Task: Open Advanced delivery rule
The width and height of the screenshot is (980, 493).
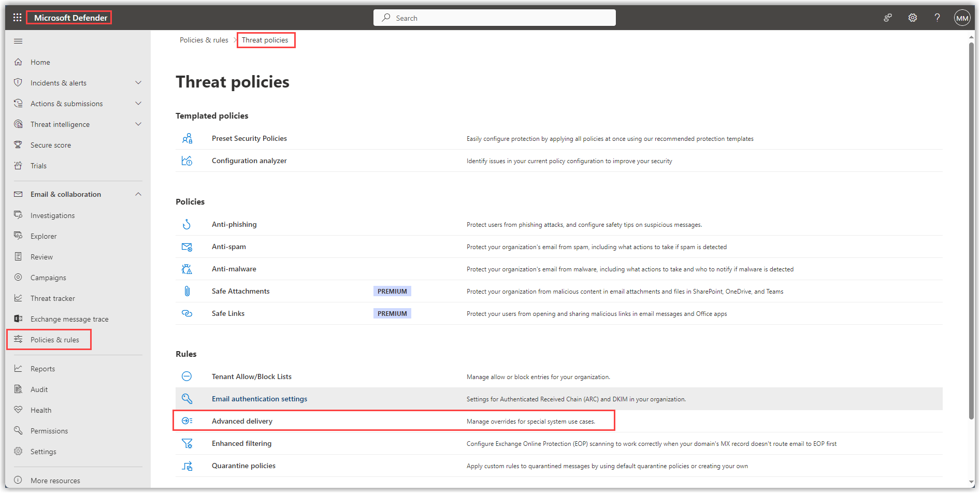Action: 242,421
